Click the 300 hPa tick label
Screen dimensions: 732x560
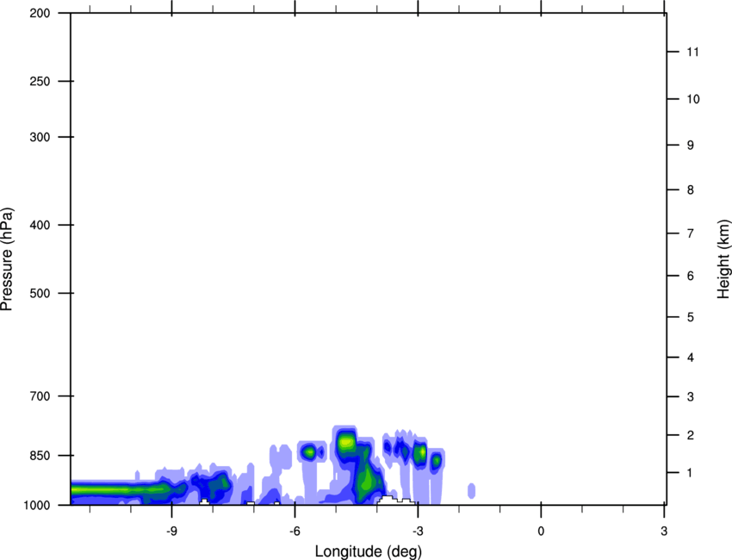[x=39, y=138]
